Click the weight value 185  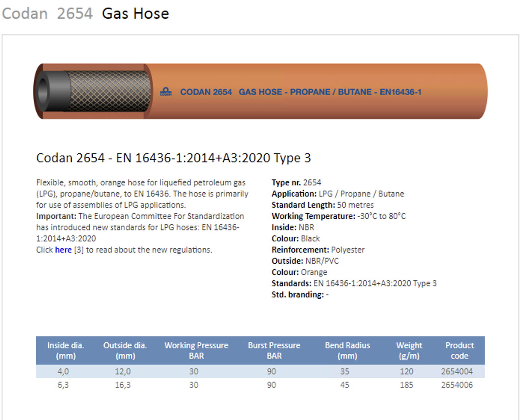point(406,385)
